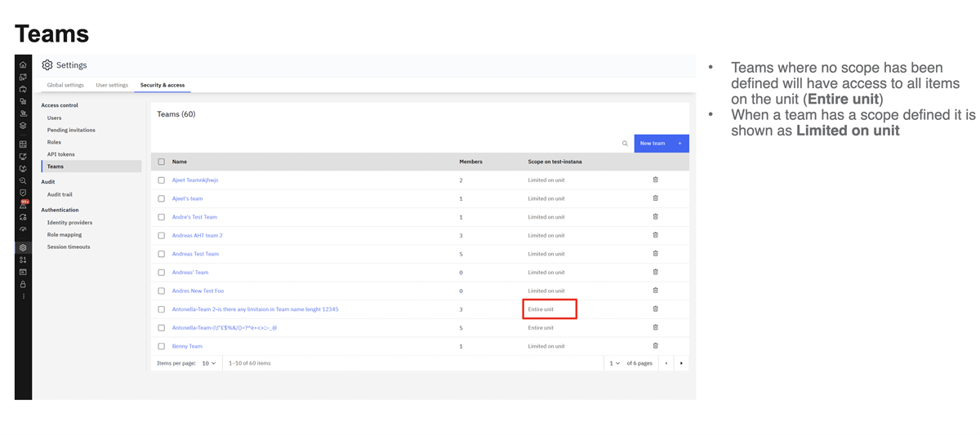The image size is (980, 435).
Task: Click the Home icon in left sidebar
Action: coord(23,64)
